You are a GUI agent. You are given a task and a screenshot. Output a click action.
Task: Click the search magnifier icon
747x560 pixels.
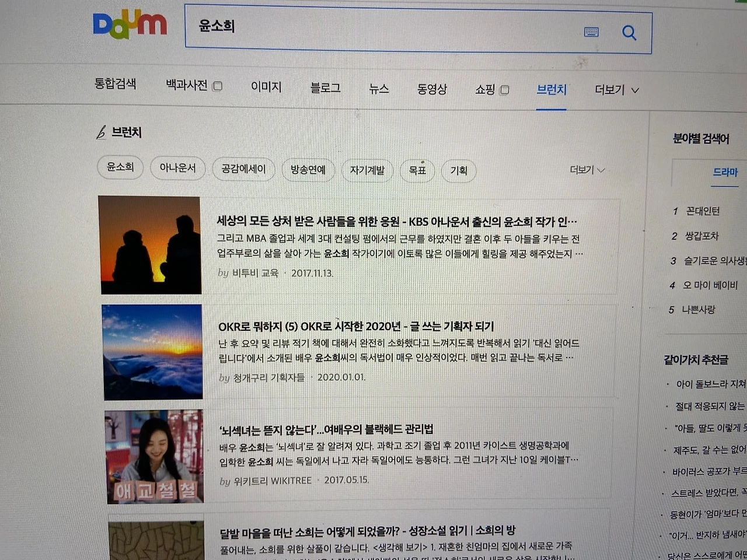629,33
